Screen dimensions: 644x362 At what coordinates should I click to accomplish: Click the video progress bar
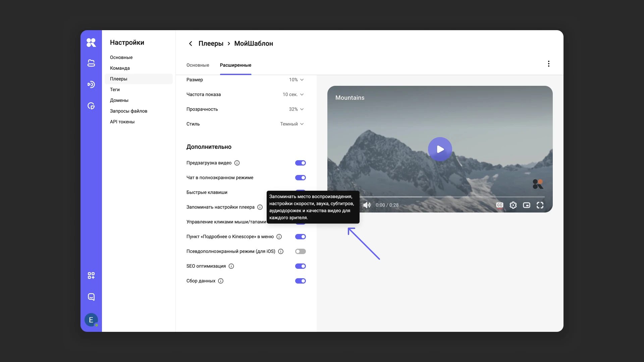point(453,197)
